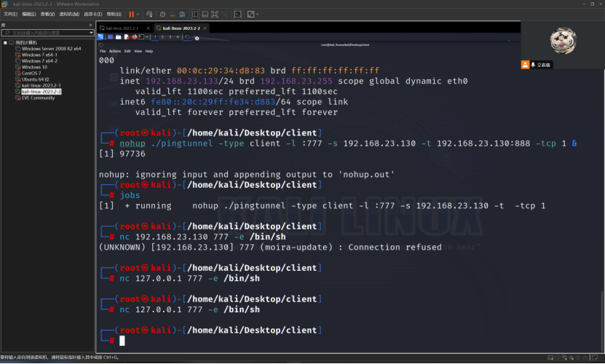Close the library sidebar panel
The image size is (605, 364).
tap(91, 25)
